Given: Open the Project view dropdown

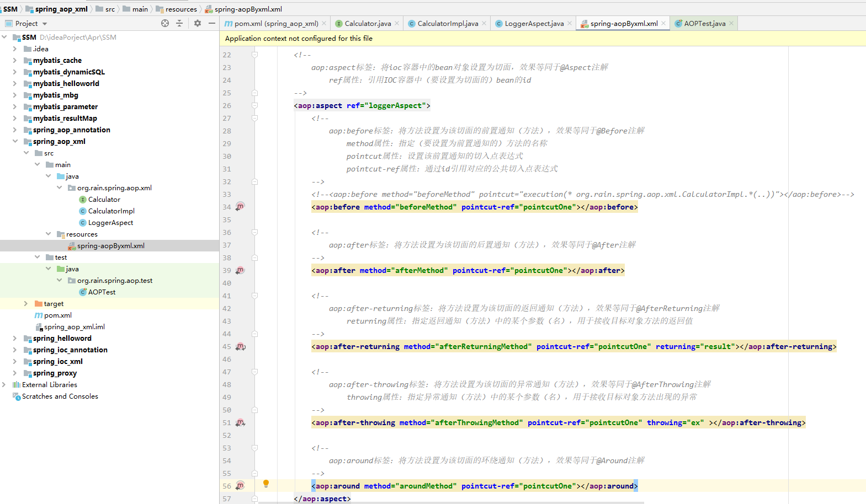Looking at the screenshot, I should 45,24.
